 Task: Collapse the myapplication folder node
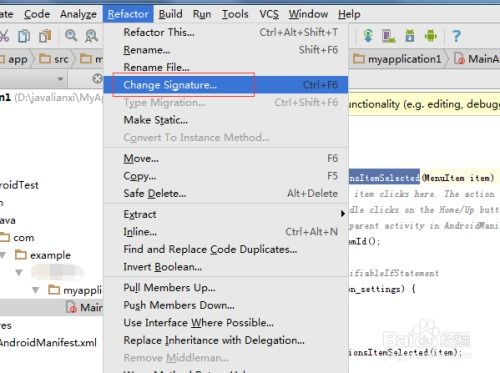[35, 290]
